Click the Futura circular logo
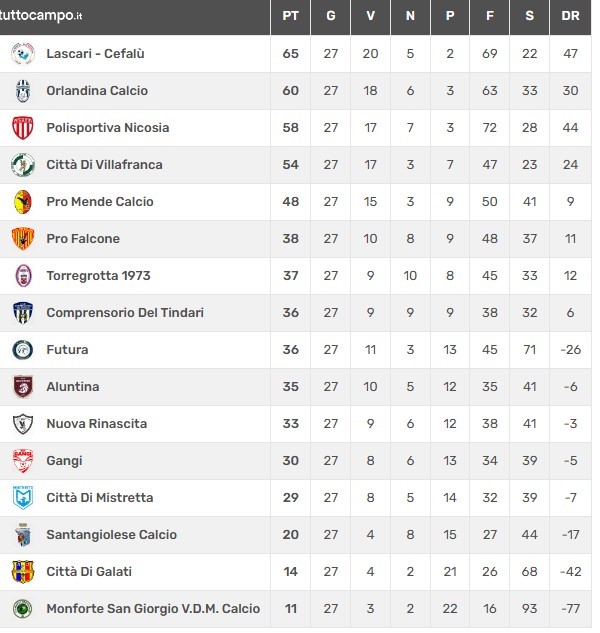 (23, 350)
